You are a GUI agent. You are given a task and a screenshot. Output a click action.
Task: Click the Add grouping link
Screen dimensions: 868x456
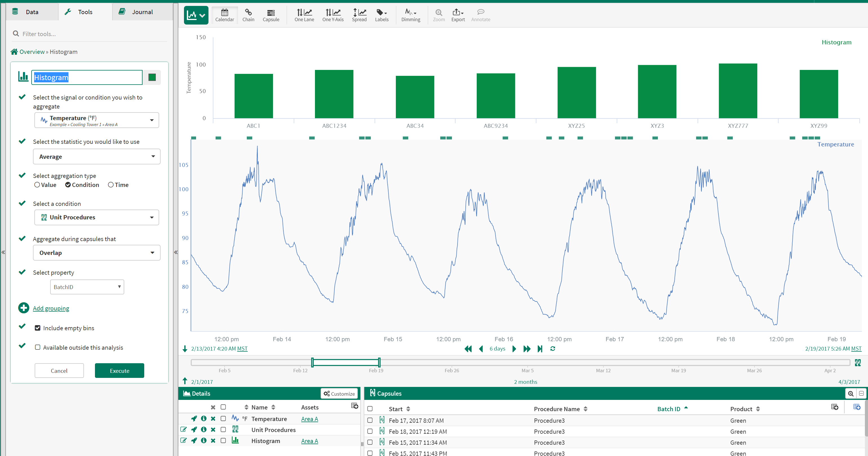click(x=51, y=308)
